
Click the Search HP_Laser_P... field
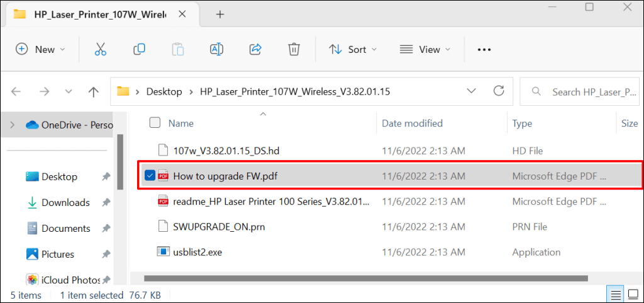(x=580, y=92)
